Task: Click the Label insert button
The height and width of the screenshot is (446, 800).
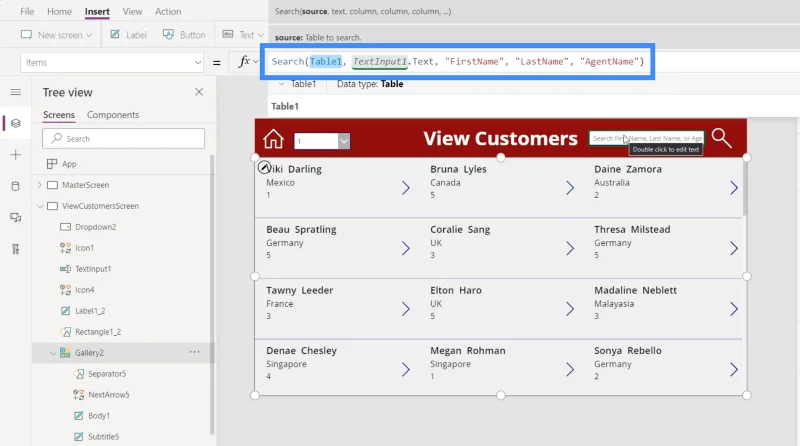Action: pos(129,35)
